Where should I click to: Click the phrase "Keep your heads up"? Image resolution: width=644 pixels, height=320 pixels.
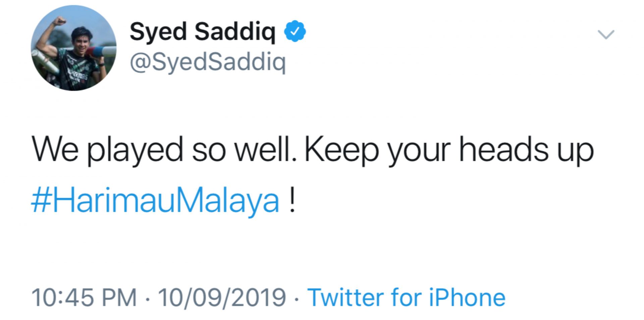point(449,150)
